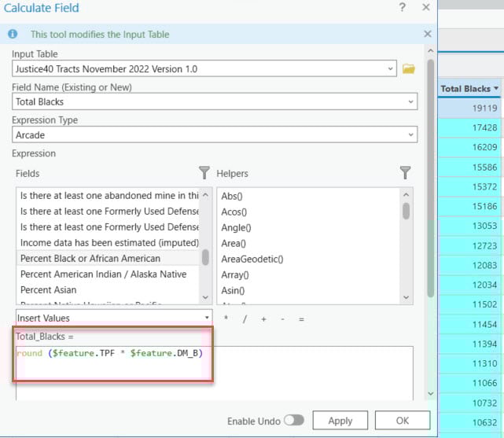This screenshot has height=438, width=504.
Task: Filter the Helpers list
Action: (x=405, y=172)
